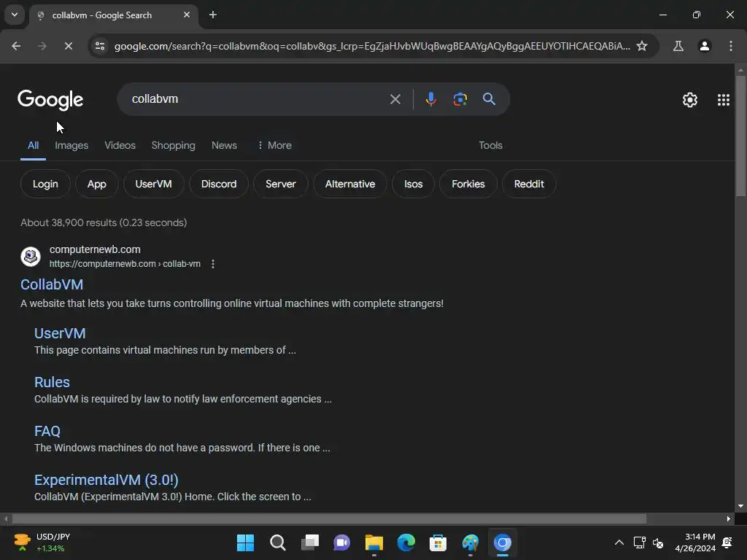Open Chrome tab search dropdown
Viewport: 747px width, 560px height.
click(x=15, y=15)
